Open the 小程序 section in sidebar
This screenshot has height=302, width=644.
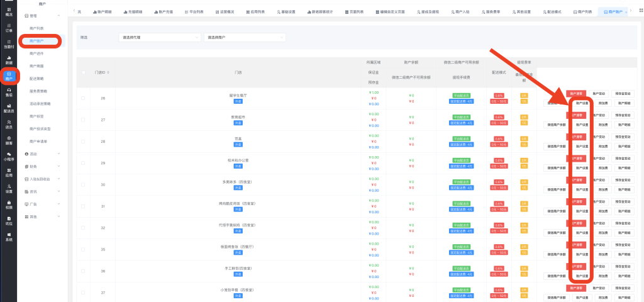(9, 156)
